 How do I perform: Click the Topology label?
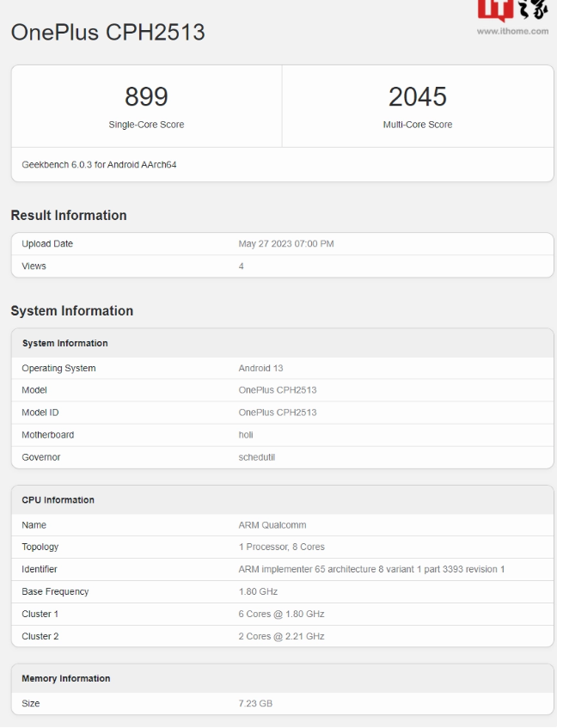(x=40, y=547)
